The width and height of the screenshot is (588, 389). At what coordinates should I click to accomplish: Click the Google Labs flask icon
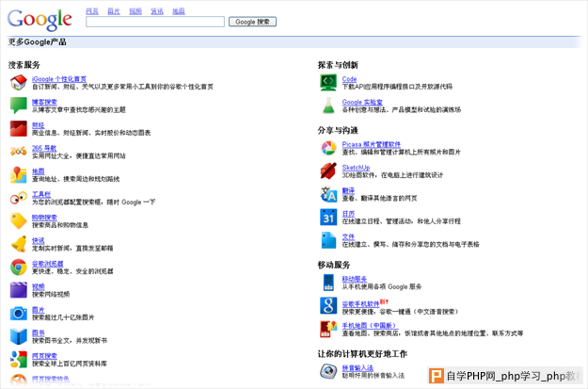[x=328, y=105]
